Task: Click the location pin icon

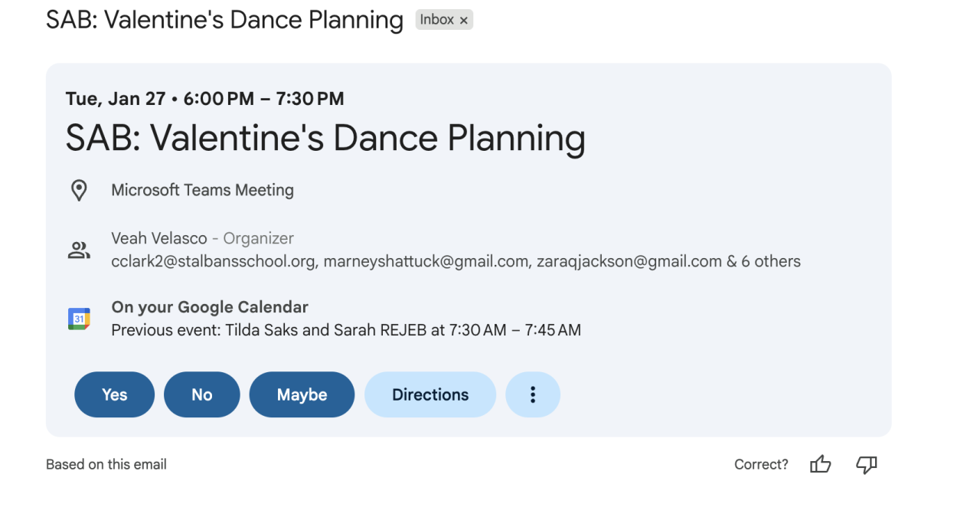Action: coord(79,190)
